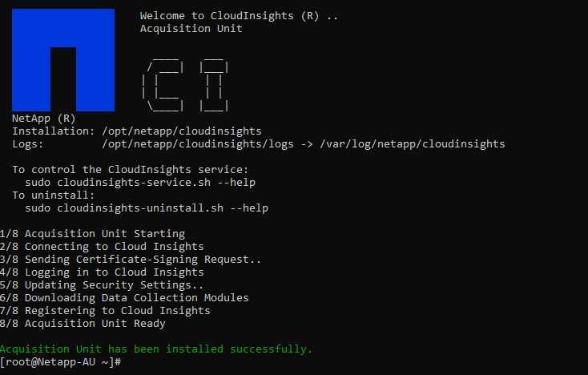The height and width of the screenshot is (375, 588).
Task: Click the [root@Netapp-AU ~]# command prompt
Action: click(60, 362)
